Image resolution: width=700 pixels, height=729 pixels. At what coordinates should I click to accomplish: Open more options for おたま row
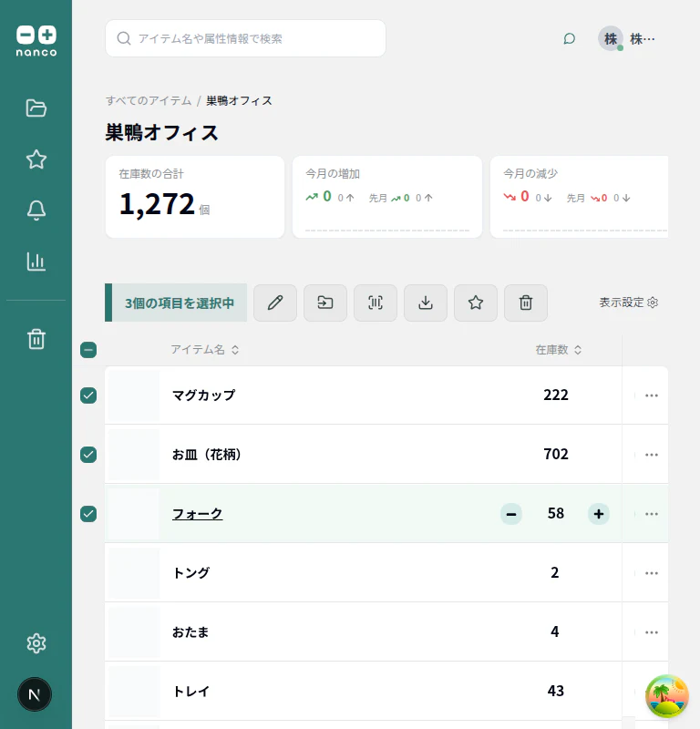click(x=652, y=632)
